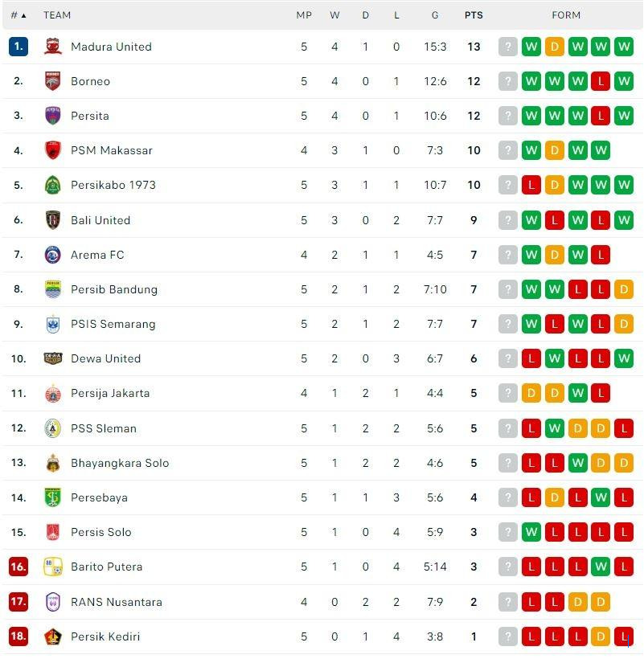644x663 pixels.
Task: Select the Persib Bandung team badge
Action: tap(52, 289)
